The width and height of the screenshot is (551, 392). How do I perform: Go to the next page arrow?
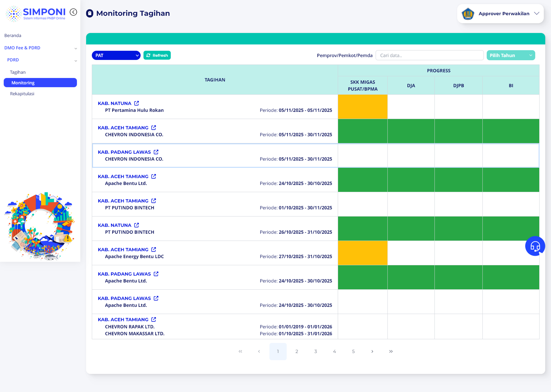[x=372, y=351]
